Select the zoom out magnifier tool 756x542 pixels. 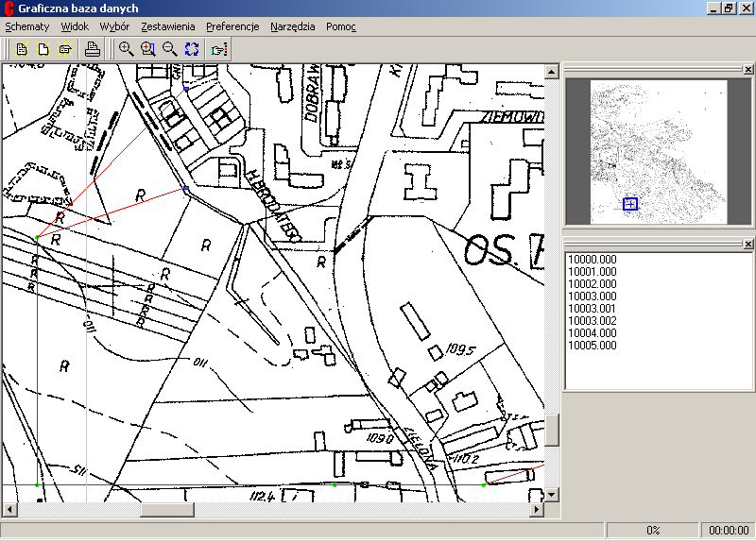tap(170, 49)
